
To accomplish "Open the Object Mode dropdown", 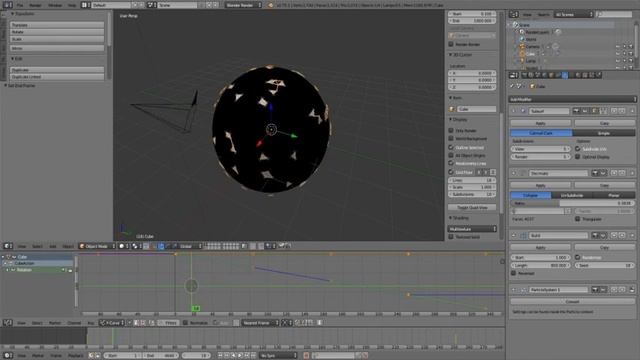I will pos(97,246).
